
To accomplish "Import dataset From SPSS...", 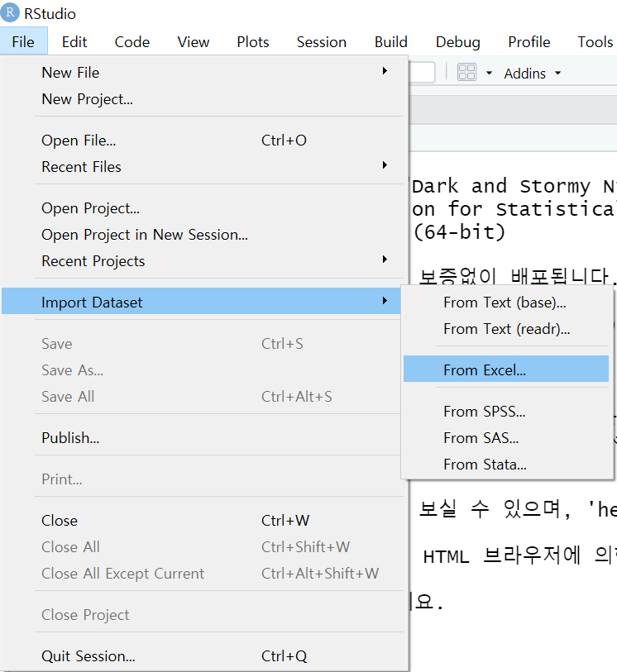I will [x=506, y=411].
